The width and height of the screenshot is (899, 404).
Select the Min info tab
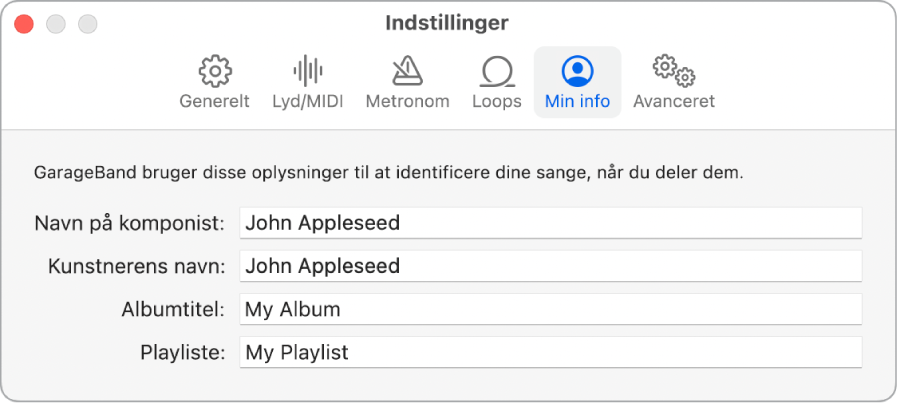577,82
